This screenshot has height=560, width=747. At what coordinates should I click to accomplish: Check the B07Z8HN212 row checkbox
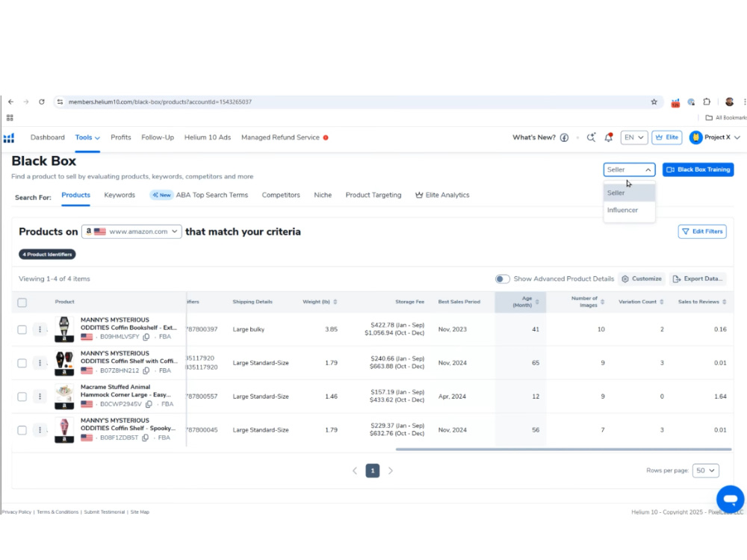click(x=22, y=364)
